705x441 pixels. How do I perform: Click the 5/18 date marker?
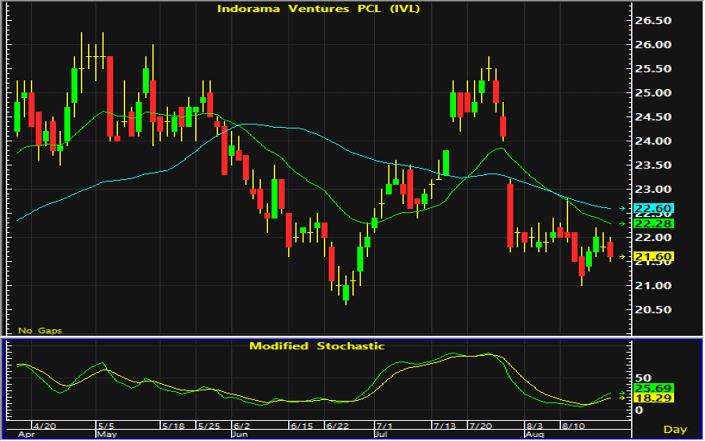(x=173, y=426)
